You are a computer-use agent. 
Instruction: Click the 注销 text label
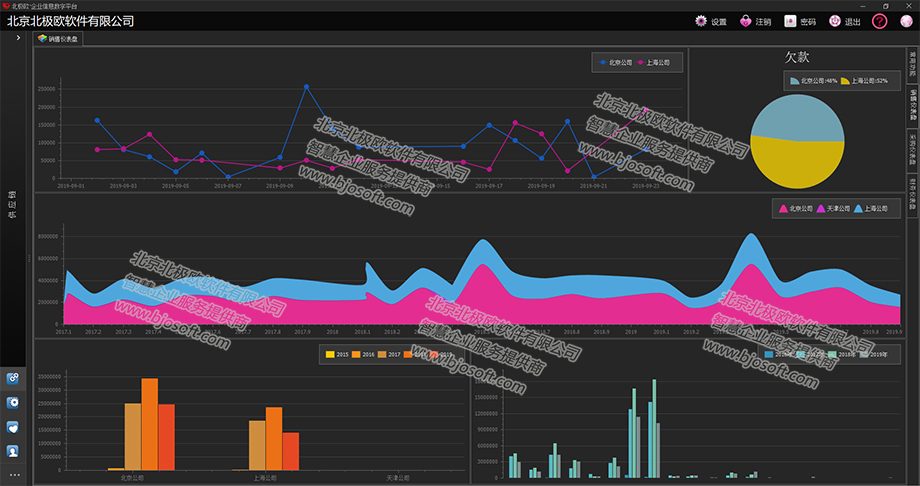(763, 22)
